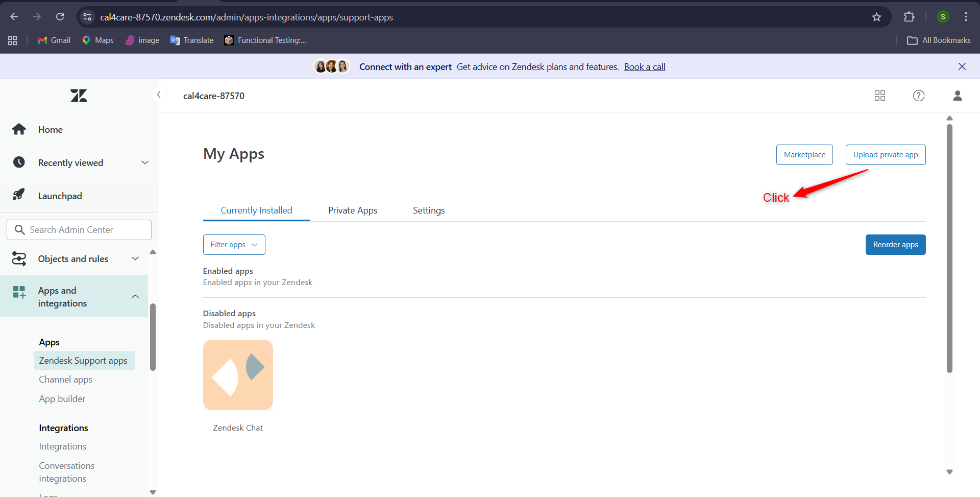
Task: Open the Translate bookmark
Action: pyautogui.click(x=192, y=40)
